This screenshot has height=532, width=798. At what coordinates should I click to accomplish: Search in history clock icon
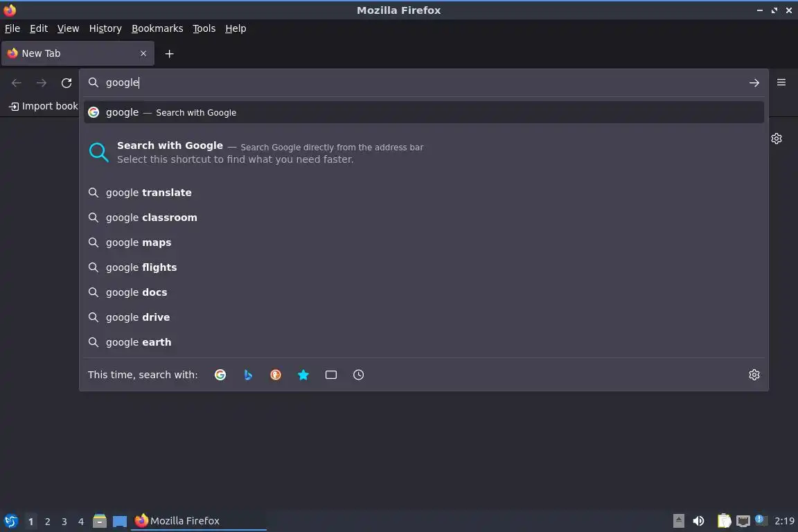pos(358,375)
